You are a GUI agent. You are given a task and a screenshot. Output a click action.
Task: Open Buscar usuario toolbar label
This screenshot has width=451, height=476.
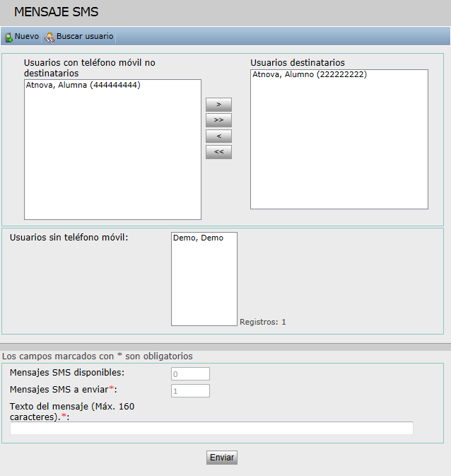tap(85, 36)
